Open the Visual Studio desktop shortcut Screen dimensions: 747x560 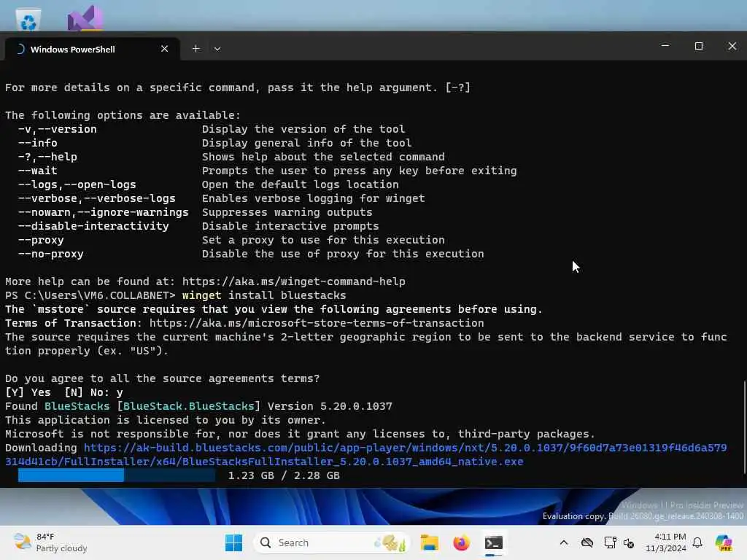(85, 18)
